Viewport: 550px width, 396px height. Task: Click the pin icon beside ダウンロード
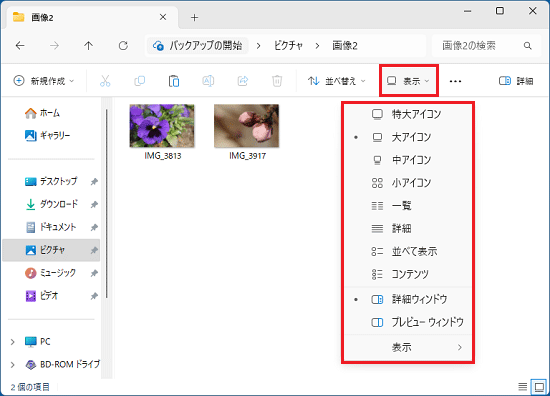pos(94,204)
